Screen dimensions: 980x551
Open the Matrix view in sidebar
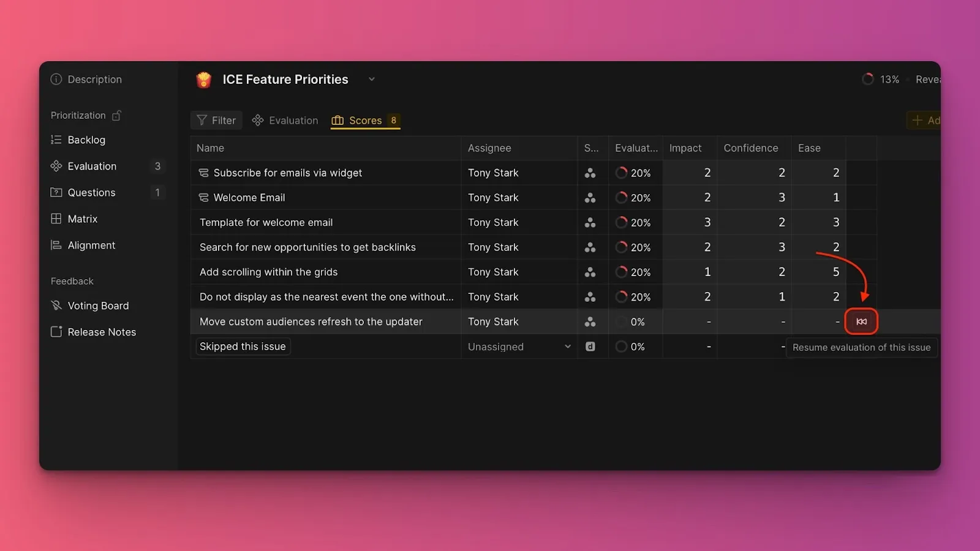point(82,219)
